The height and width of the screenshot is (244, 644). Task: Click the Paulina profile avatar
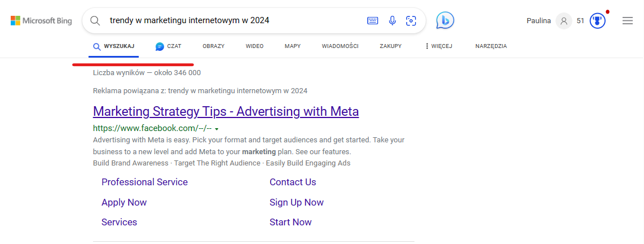(x=563, y=21)
